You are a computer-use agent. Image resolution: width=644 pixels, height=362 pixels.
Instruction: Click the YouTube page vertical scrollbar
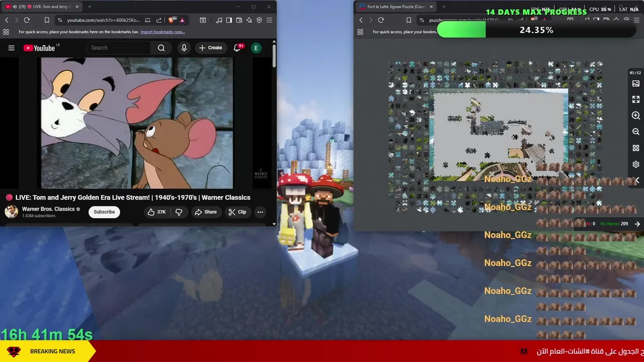[274, 55]
